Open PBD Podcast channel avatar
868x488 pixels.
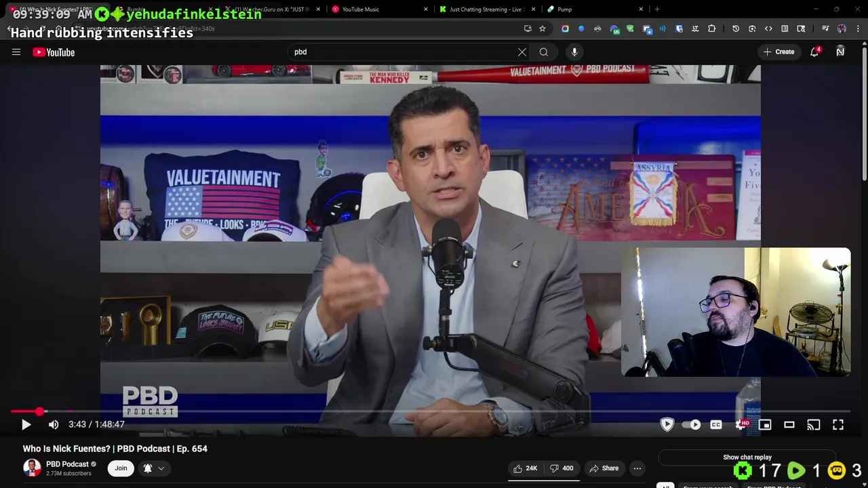(x=32, y=468)
